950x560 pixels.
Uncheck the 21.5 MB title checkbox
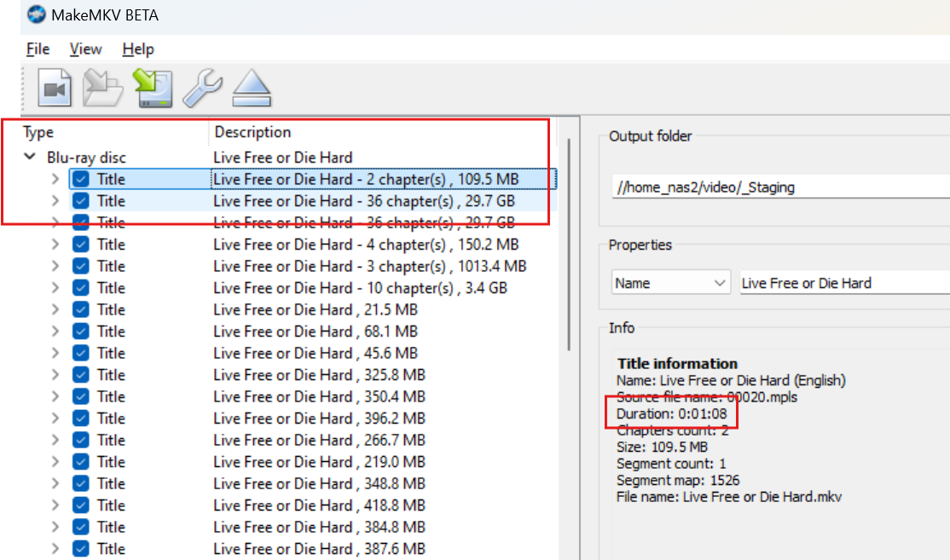(80, 310)
